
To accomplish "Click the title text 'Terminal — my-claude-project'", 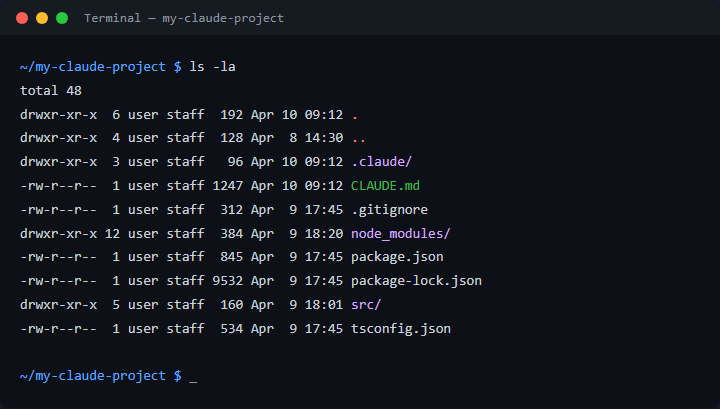I will 184,18.
